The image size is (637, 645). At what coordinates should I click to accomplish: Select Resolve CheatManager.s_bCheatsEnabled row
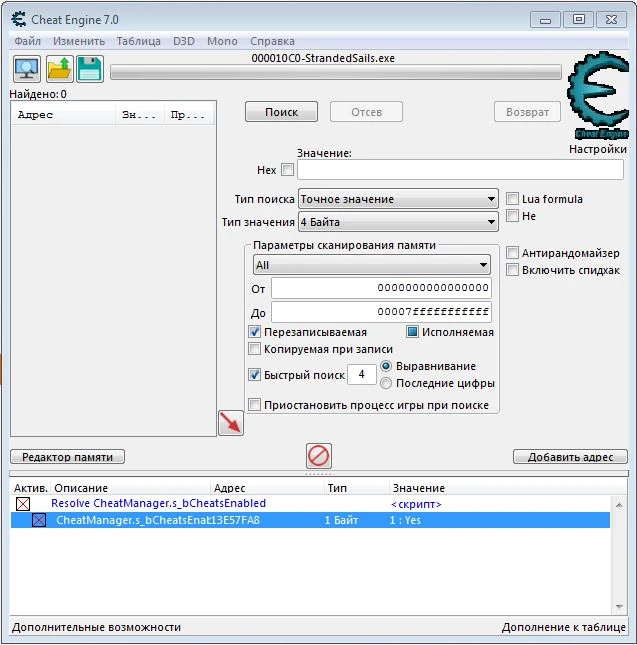click(x=310, y=503)
